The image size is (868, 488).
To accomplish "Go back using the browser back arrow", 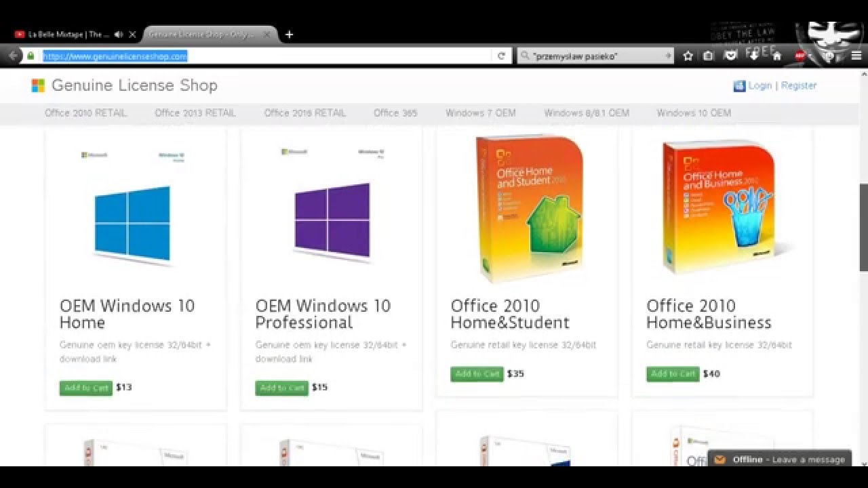I will coord(13,56).
